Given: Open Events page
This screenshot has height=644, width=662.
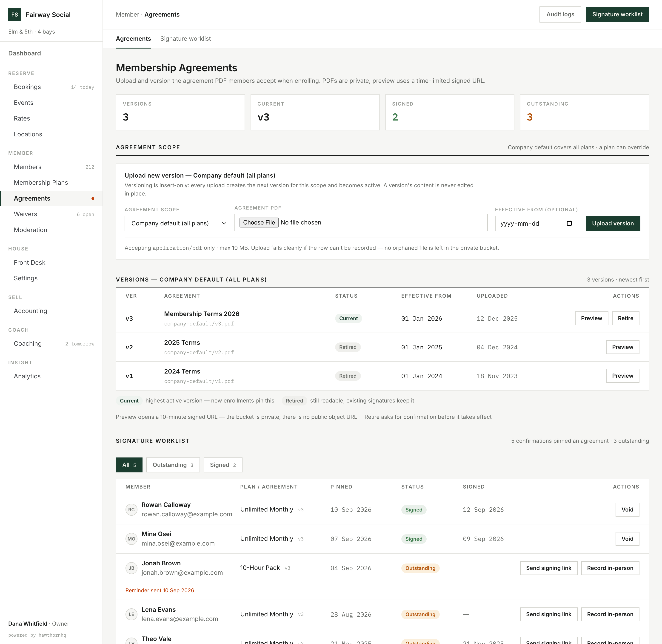Looking at the screenshot, I should 51,103.
